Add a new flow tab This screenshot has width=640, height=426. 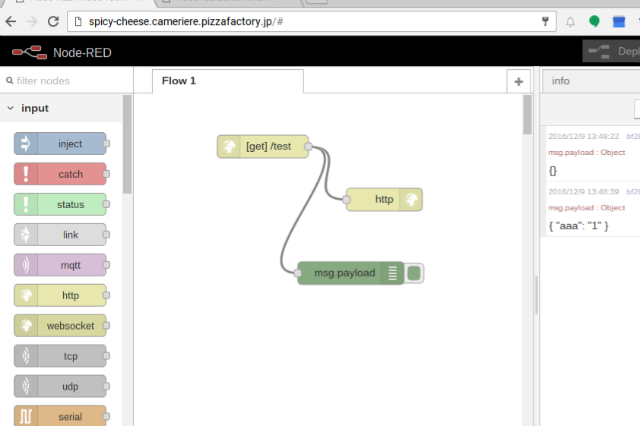(518, 82)
